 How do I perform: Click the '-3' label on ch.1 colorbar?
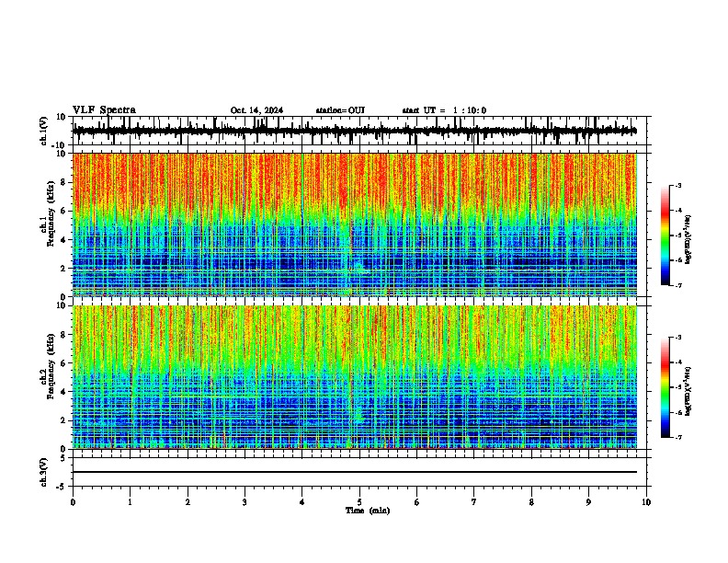click(677, 185)
